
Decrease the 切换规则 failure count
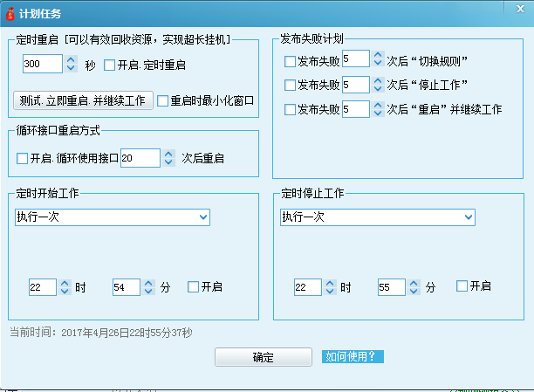click(378, 62)
